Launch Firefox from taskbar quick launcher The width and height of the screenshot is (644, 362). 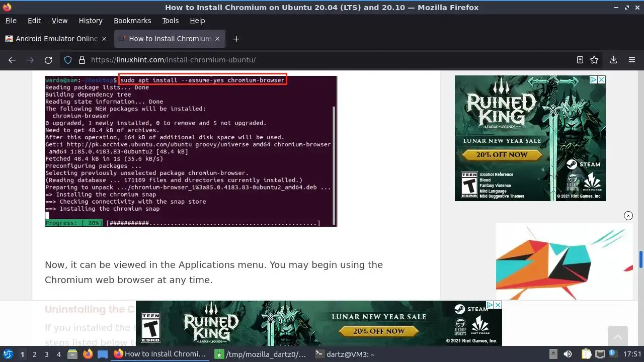click(88, 354)
